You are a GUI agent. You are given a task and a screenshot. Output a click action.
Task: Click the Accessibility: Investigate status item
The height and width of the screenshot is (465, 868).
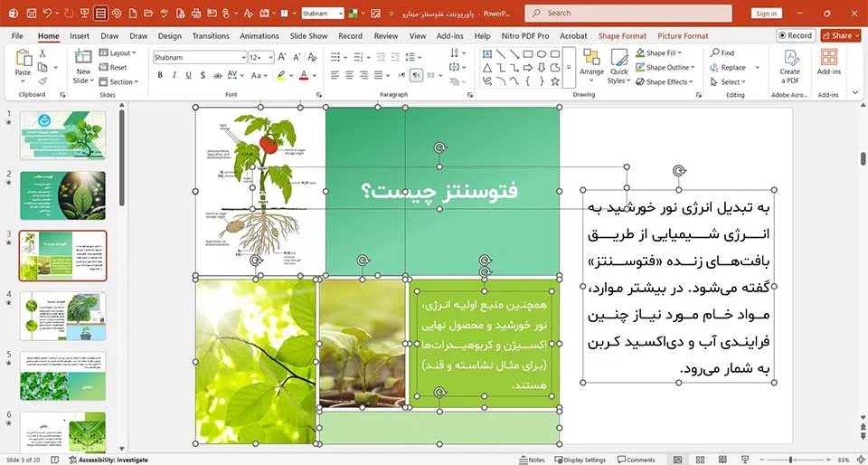(x=108, y=460)
